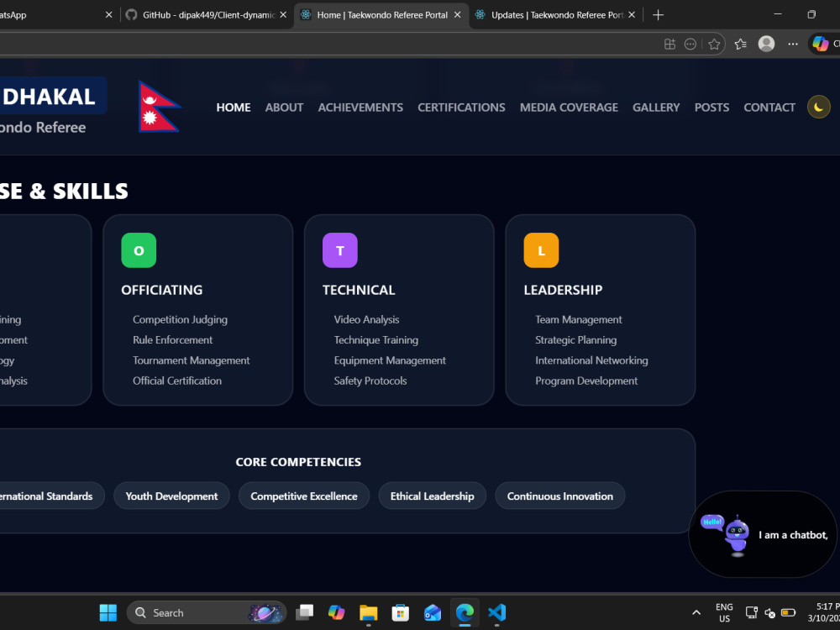Click the OFFICIATING card heading
840x630 pixels.
point(162,290)
